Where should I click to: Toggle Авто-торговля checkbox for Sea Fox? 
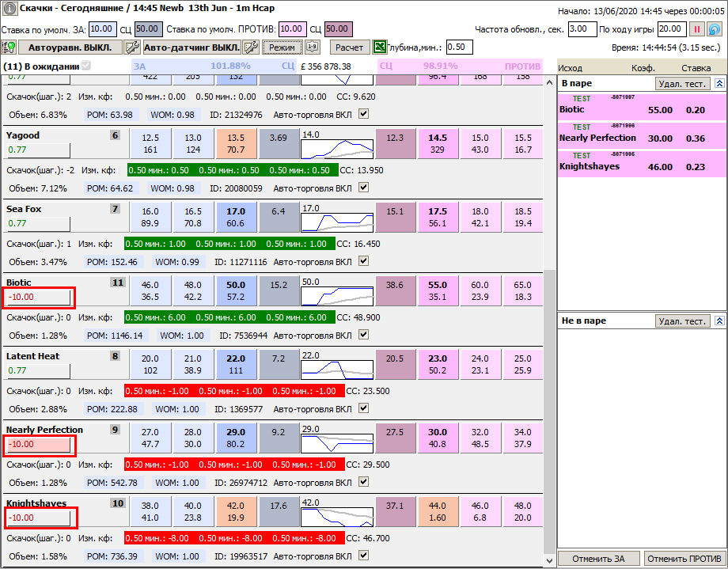click(x=363, y=261)
